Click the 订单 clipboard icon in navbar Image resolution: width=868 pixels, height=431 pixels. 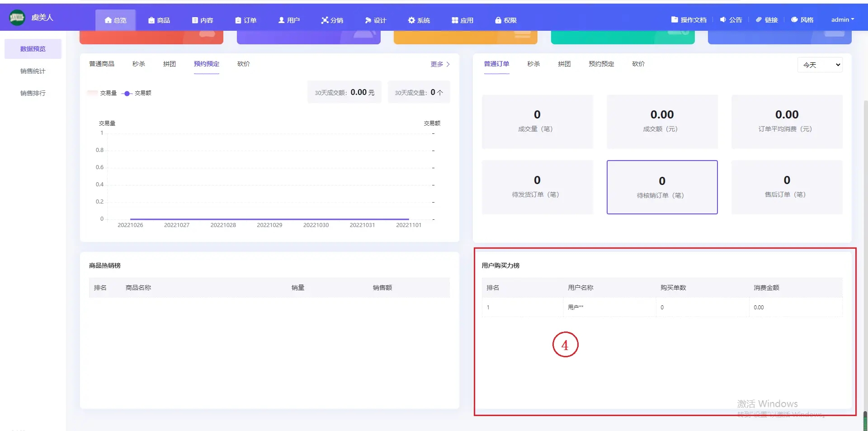click(x=238, y=20)
